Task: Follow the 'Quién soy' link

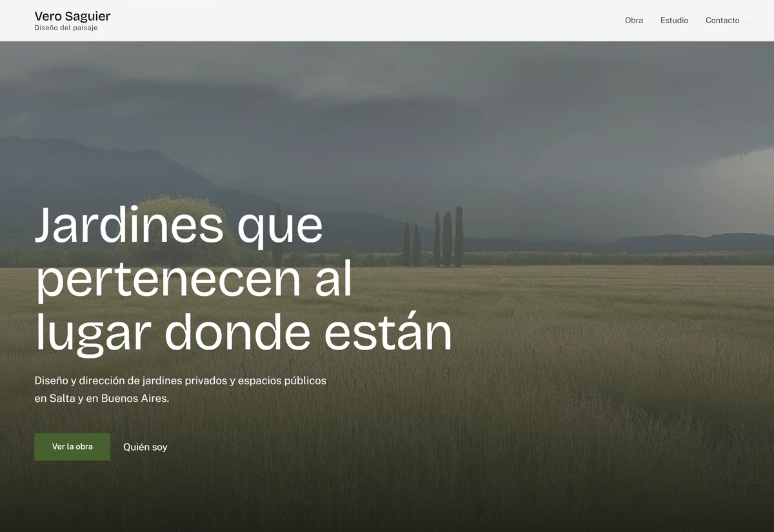Action: click(x=145, y=447)
